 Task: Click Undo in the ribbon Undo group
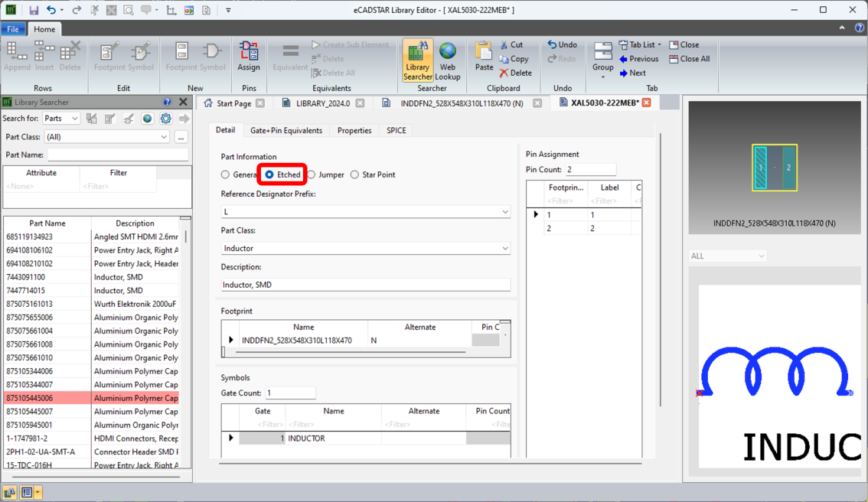[x=563, y=45]
